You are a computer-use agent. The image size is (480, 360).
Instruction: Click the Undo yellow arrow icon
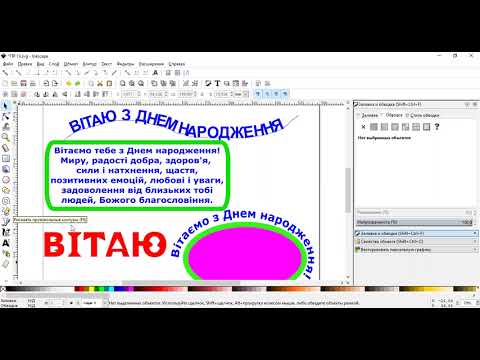pos(69,83)
